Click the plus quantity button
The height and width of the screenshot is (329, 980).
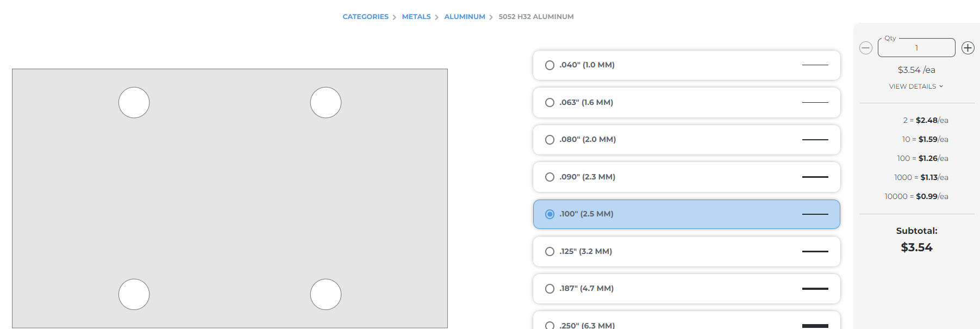(967, 48)
